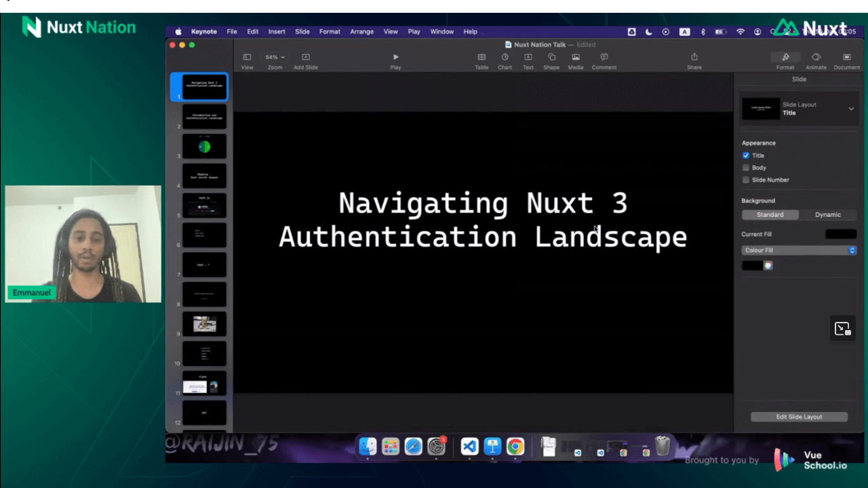This screenshot has height=488, width=868.
Task: Click the Edit Slide Layout button
Action: pyautogui.click(x=799, y=417)
